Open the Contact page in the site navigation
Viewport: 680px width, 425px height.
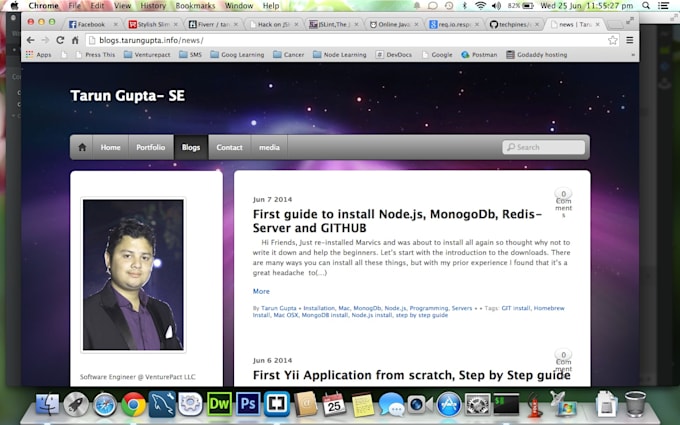[229, 147]
